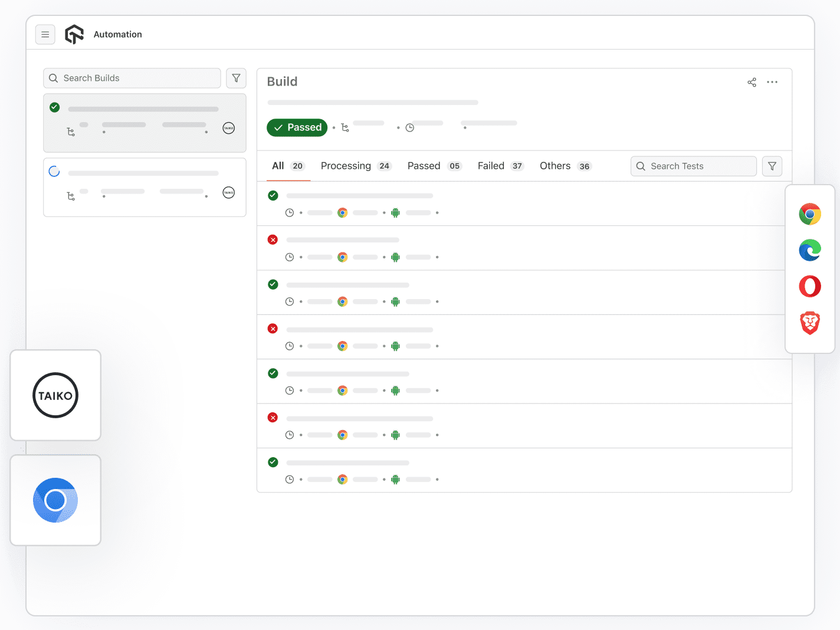The image size is (840, 630).
Task: Click the green passed status on first test
Action: 273,195
